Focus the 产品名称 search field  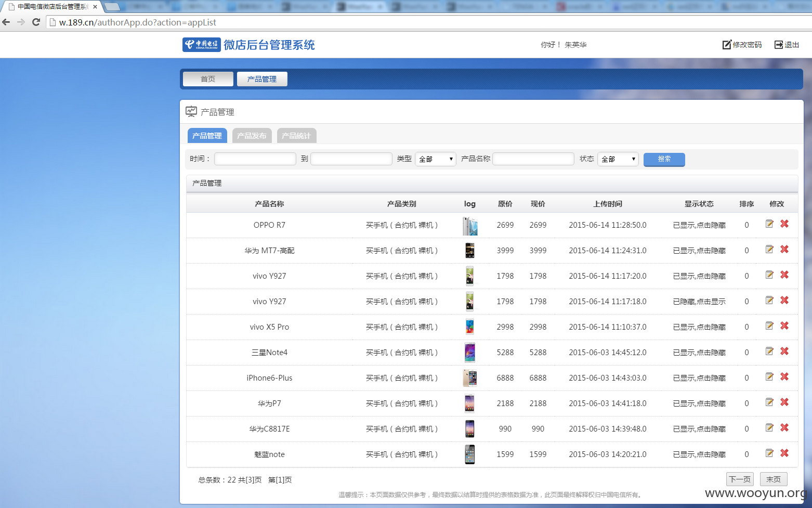[x=533, y=159]
